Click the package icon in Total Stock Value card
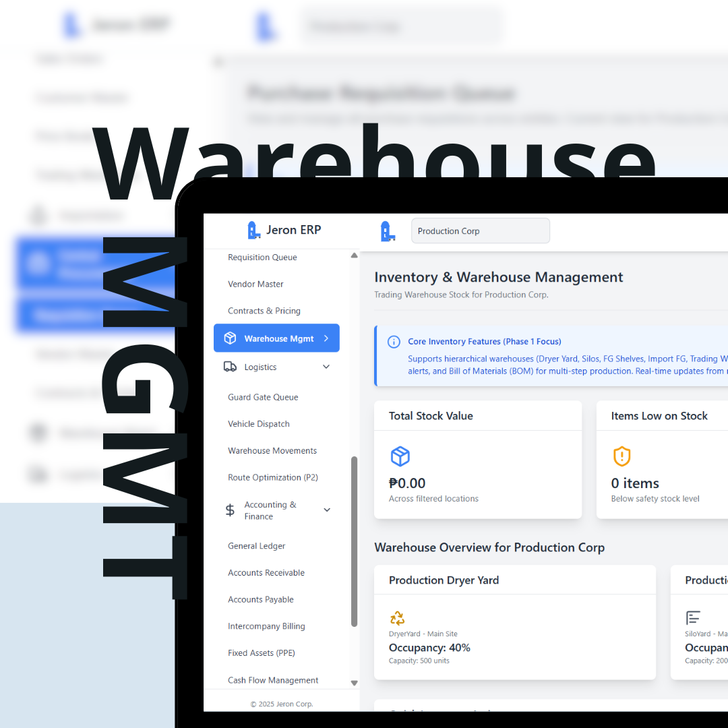Image resolution: width=728 pixels, height=728 pixels. coord(400,456)
